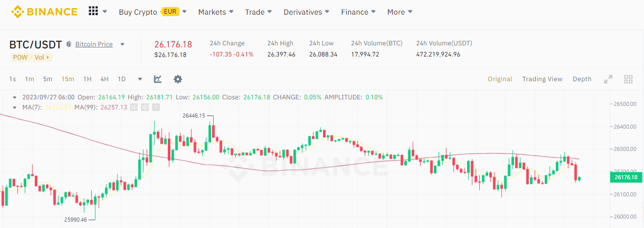Click the 26000.00 price axis label

(625, 217)
